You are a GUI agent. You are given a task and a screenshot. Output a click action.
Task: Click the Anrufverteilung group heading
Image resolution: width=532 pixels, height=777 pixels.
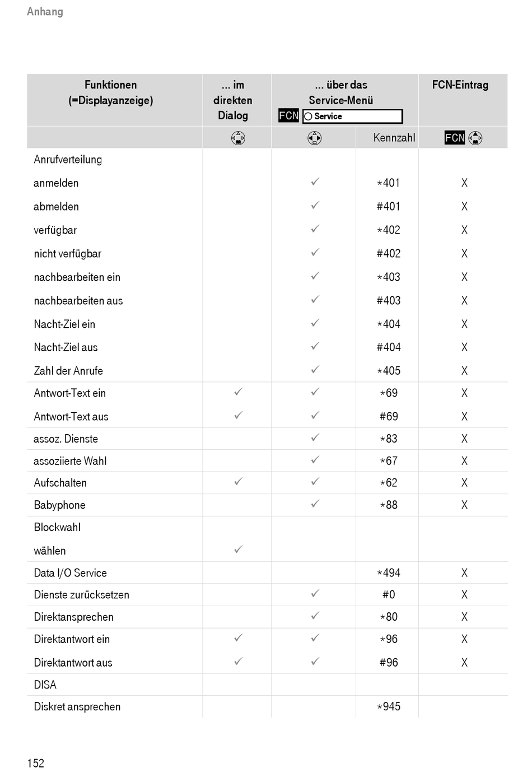[x=68, y=160]
